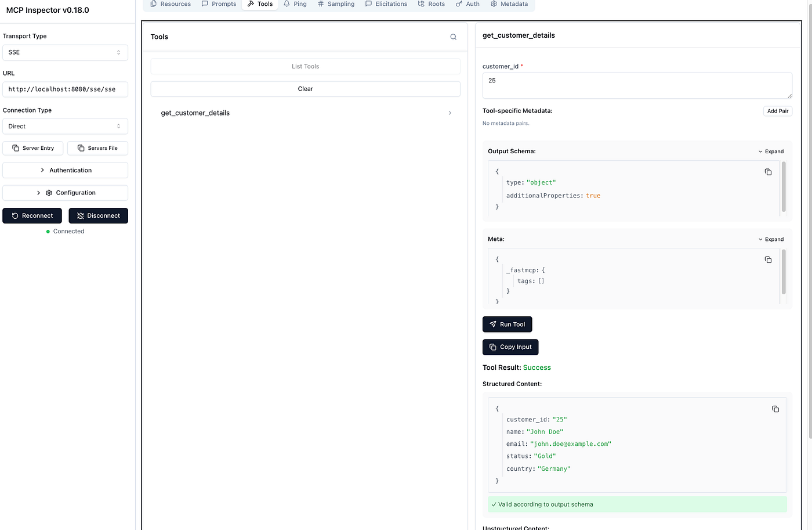
Task: Select the Tools tab
Action: point(260,4)
